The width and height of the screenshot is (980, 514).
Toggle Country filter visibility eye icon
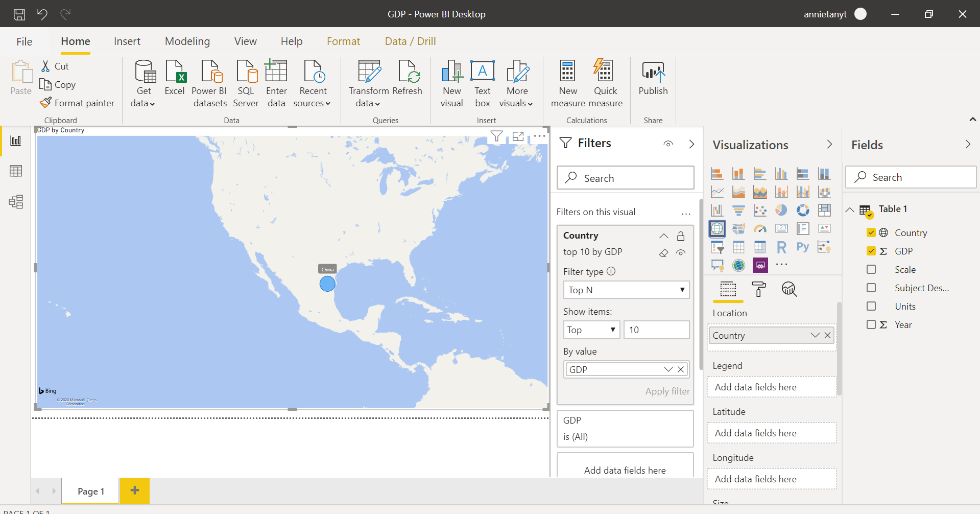click(x=681, y=252)
